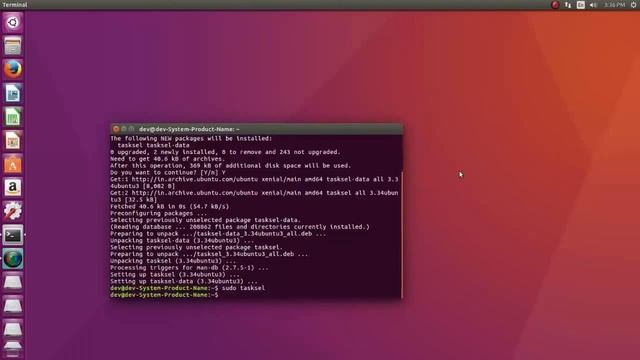Click the 'Terminal' label in the top panel
Viewport: 640px width, 360px height.
pos(15,5)
